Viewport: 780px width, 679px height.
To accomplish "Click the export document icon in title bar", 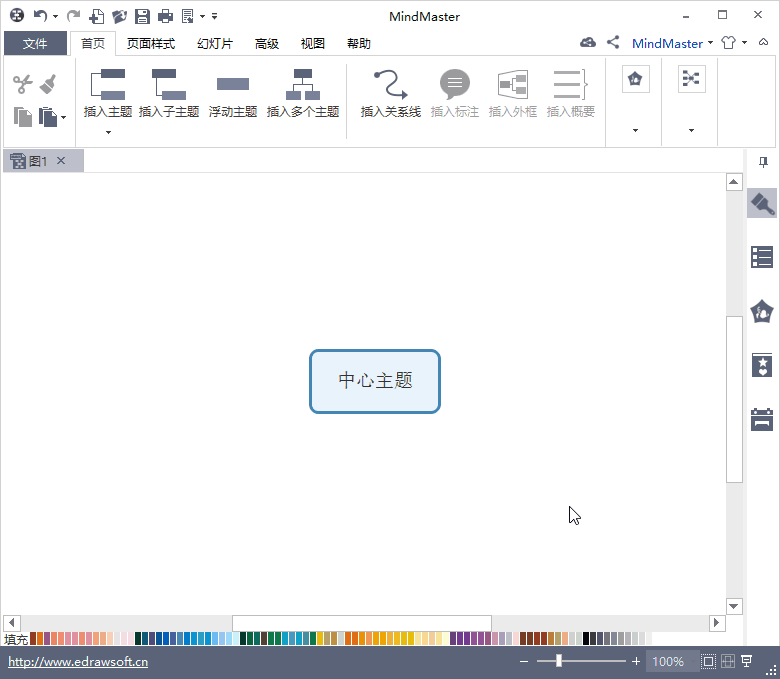I will tap(188, 16).
